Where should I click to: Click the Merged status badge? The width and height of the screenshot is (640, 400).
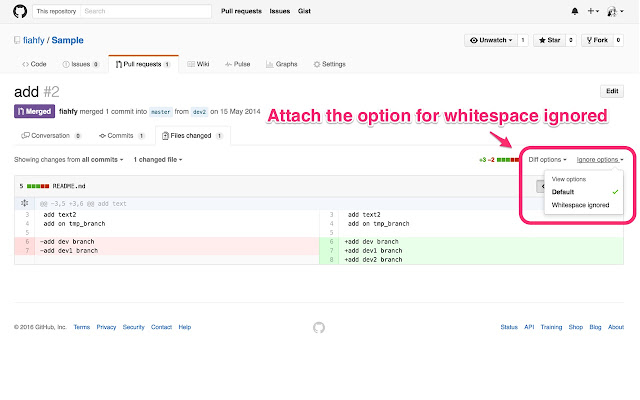(x=34, y=111)
